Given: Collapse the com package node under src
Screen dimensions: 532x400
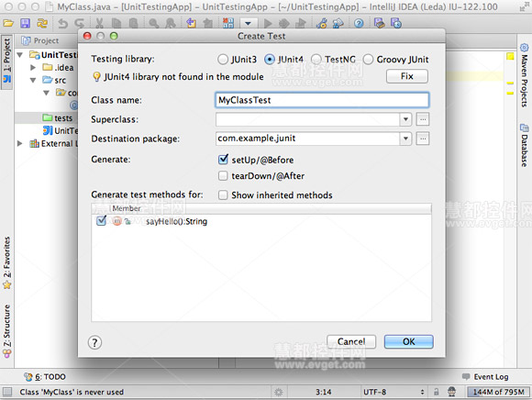Looking at the screenshot, I should click(x=47, y=93).
